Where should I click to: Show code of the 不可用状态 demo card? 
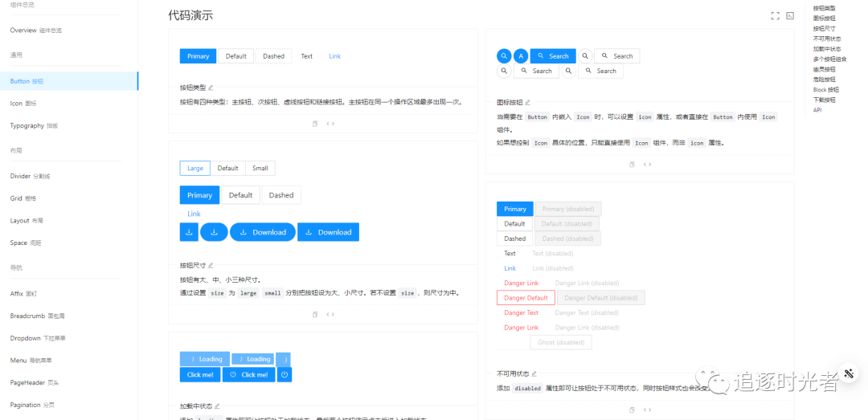647,410
